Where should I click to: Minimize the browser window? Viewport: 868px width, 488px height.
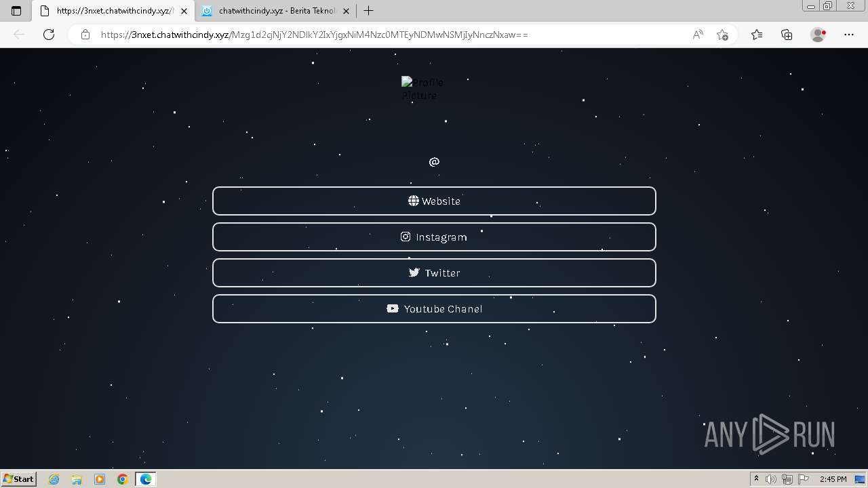click(811, 6)
